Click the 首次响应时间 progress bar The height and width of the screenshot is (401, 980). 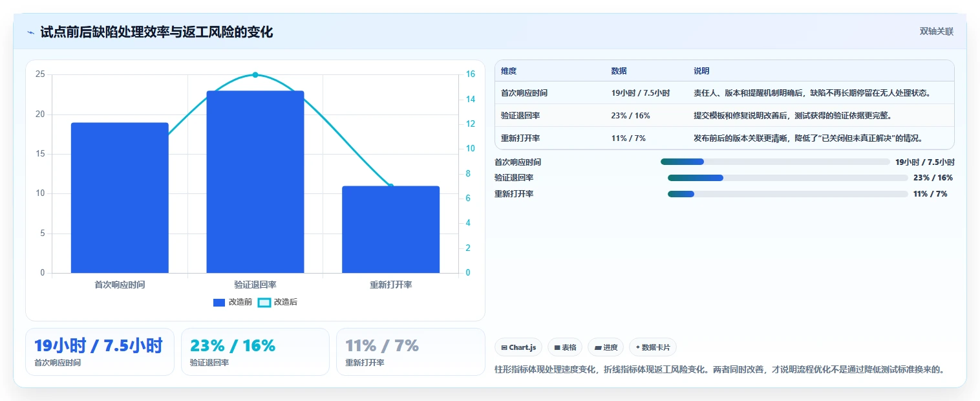coord(775,162)
